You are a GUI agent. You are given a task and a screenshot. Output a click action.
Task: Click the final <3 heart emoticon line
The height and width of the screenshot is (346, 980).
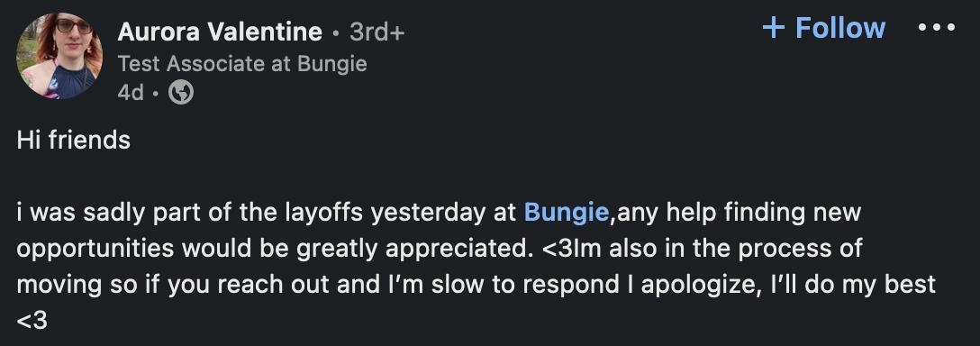pos(32,322)
